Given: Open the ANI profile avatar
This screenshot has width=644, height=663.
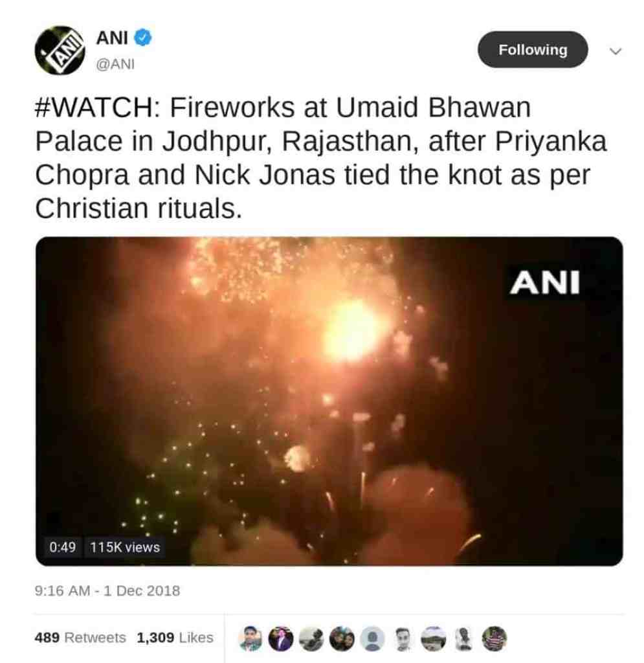Looking at the screenshot, I should tap(60, 51).
